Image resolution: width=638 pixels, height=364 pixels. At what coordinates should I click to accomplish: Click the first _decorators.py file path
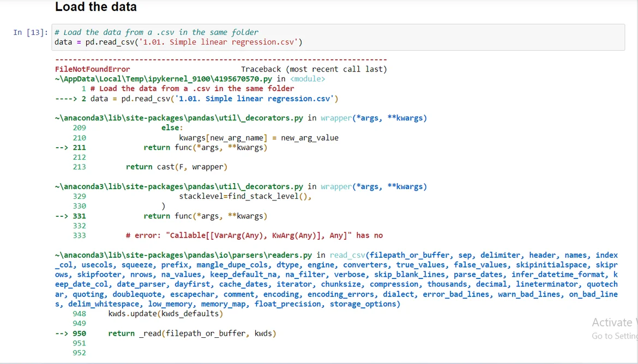(x=179, y=118)
